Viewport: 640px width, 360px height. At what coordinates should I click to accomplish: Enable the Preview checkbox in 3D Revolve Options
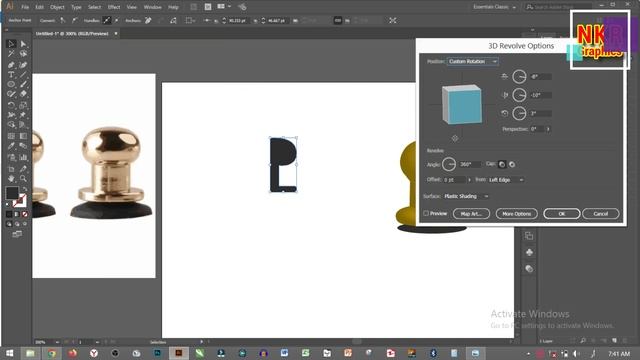pos(426,213)
